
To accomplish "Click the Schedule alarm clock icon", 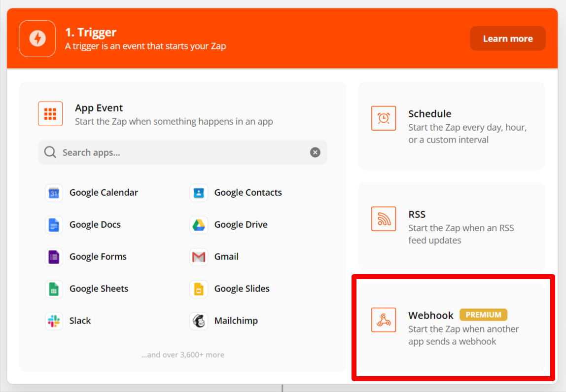I will 384,118.
